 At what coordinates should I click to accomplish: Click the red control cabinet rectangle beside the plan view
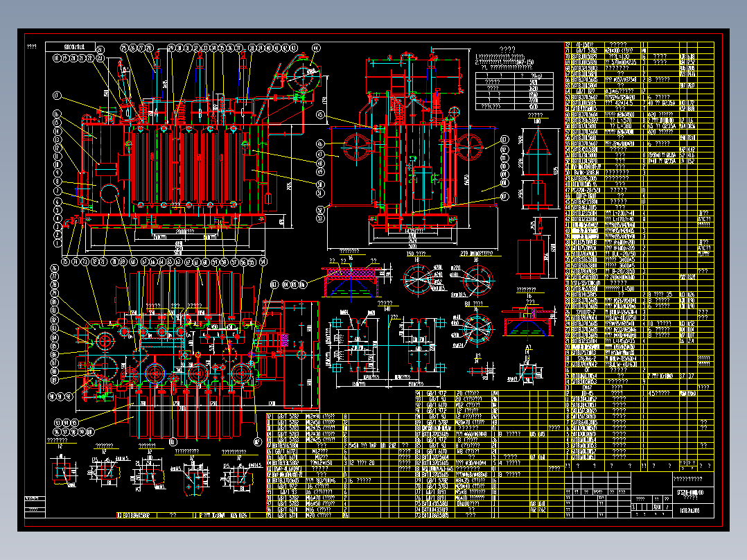point(301,354)
